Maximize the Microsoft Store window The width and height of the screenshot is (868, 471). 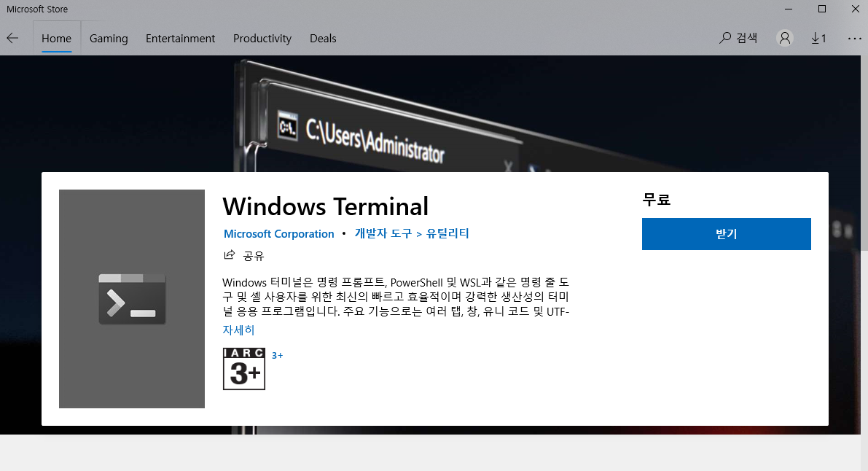[822, 9]
